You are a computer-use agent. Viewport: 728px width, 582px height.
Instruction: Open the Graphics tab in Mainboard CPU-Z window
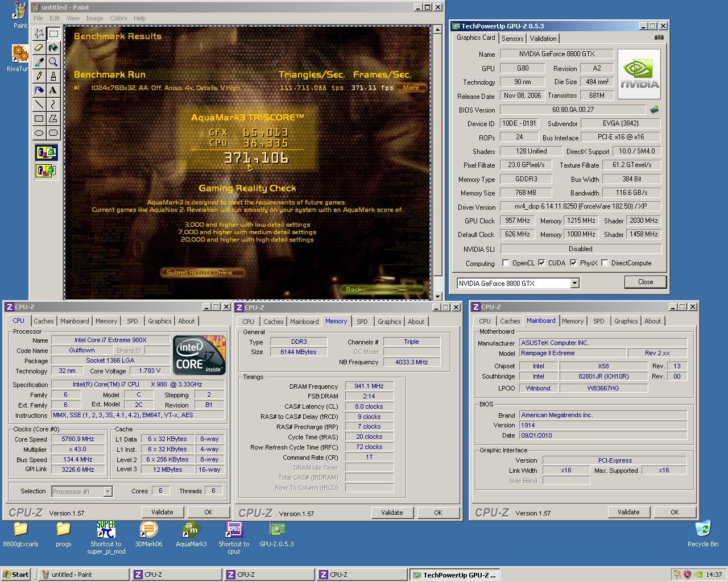point(626,321)
